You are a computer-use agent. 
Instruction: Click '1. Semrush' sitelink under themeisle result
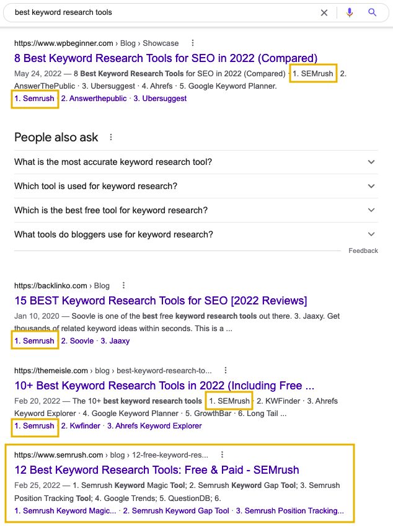tap(34, 426)
